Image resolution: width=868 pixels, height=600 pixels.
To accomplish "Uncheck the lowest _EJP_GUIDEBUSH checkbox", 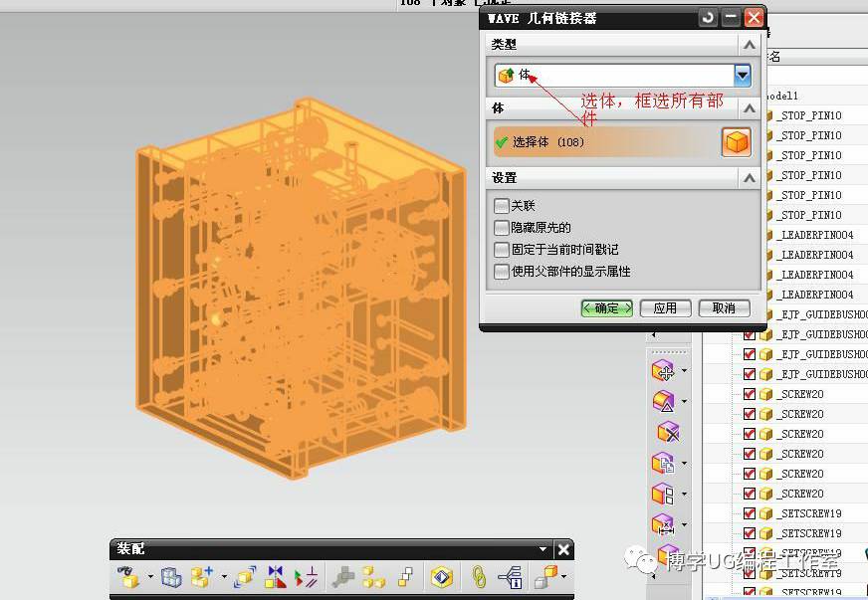I will (749, 374).
